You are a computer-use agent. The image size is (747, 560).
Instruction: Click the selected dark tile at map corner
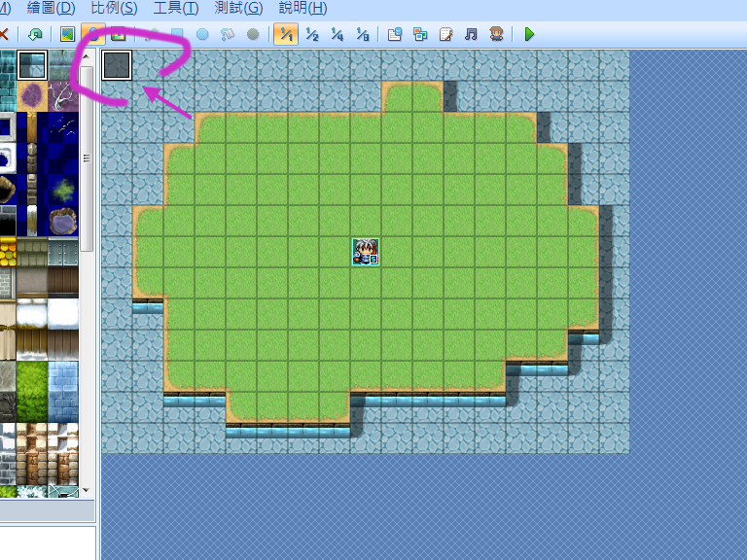[117, 65]
